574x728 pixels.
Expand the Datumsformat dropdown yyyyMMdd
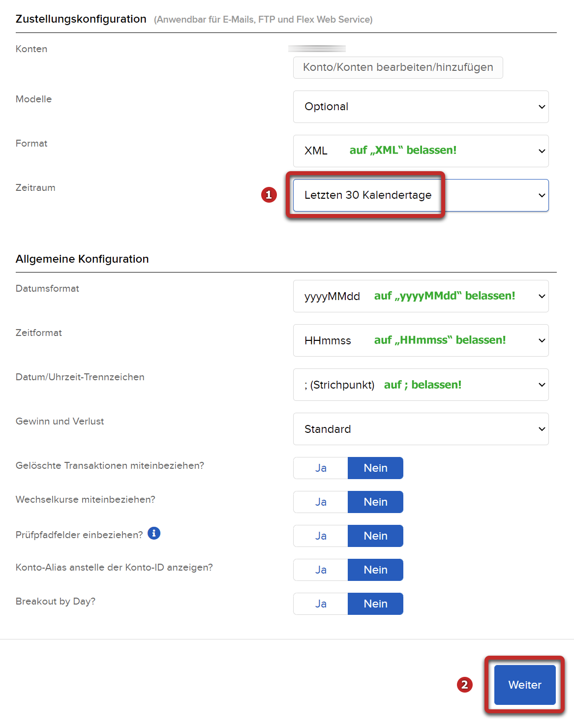click(x=421, y=296)
